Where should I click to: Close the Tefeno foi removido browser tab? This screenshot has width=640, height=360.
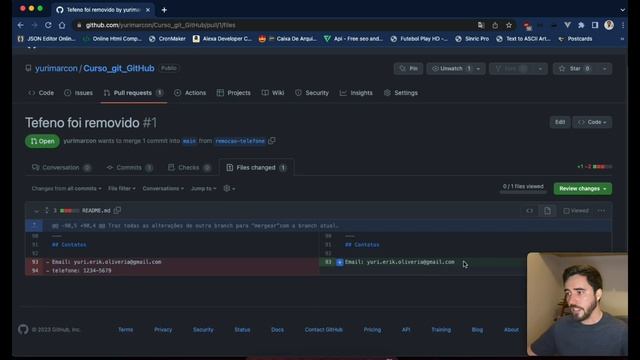click(148, 10)
